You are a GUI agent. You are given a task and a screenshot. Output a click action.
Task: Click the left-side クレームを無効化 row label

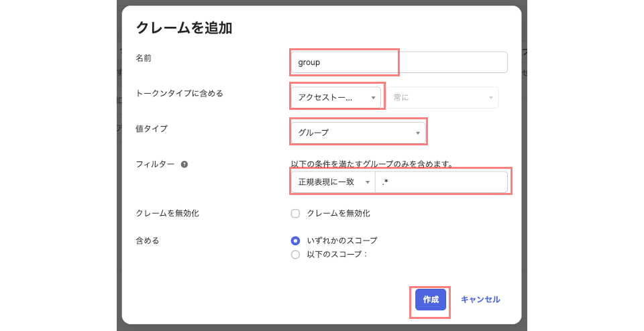[x=167, y=214]
